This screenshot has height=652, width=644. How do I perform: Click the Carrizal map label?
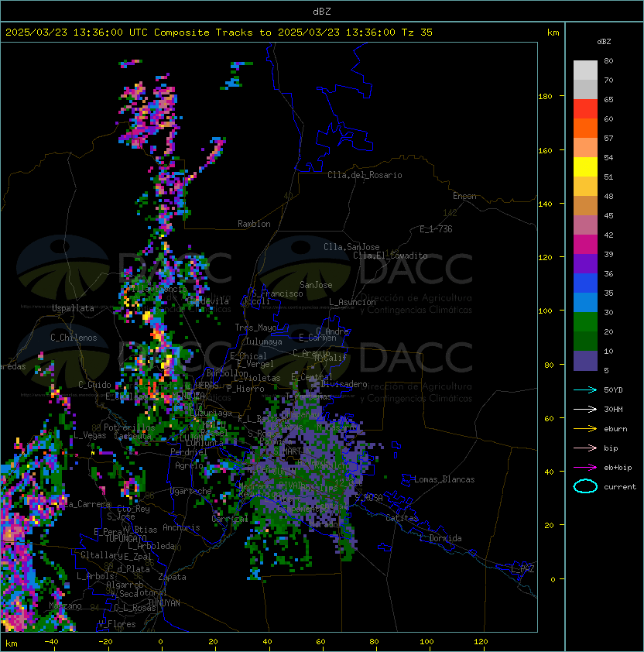click(230, 519)
